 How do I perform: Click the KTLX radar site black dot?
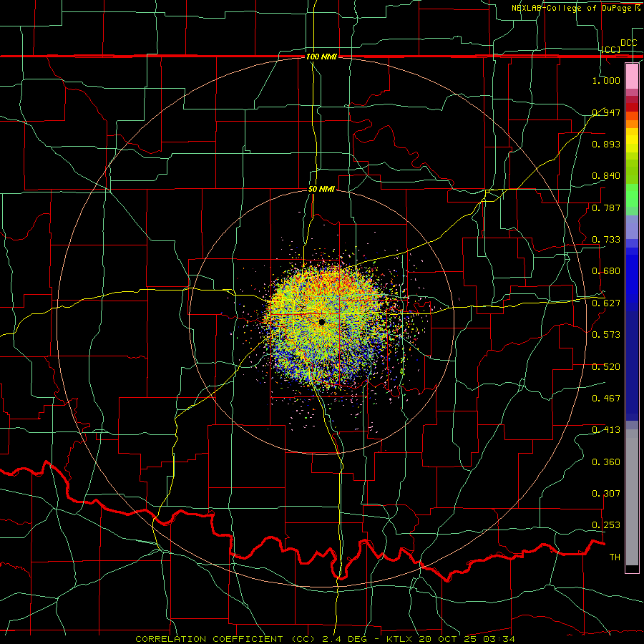322,322
